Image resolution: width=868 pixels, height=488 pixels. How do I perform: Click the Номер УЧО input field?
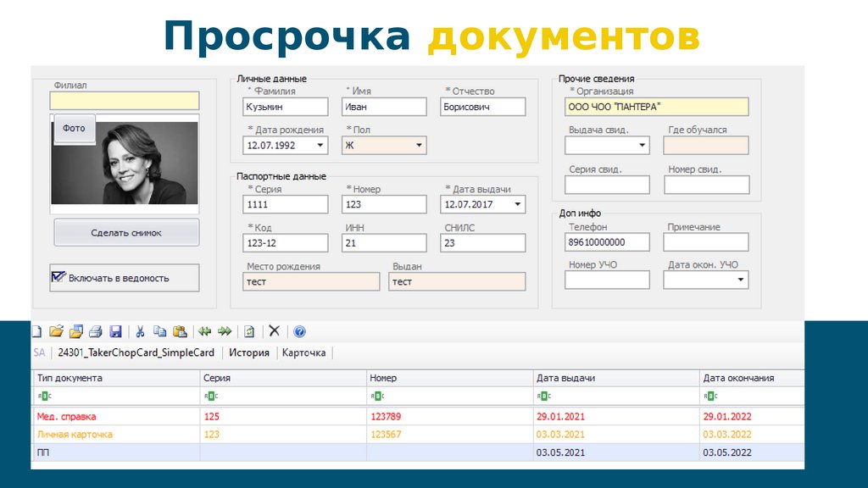(607, 280)
